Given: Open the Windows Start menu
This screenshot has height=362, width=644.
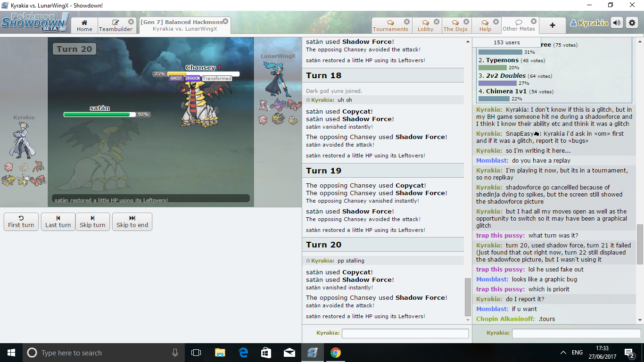Looking at the screenshot, I should tap(11, 353).
